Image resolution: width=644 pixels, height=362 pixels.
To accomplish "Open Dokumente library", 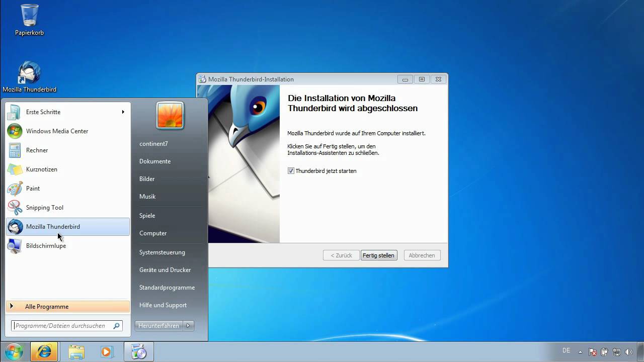I will (x=155, y=161).
